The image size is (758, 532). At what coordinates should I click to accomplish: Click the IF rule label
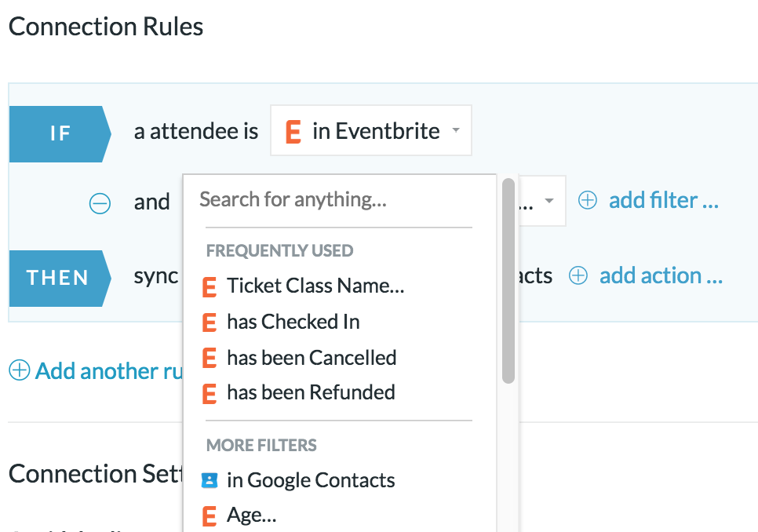click(x=60, y=134)
